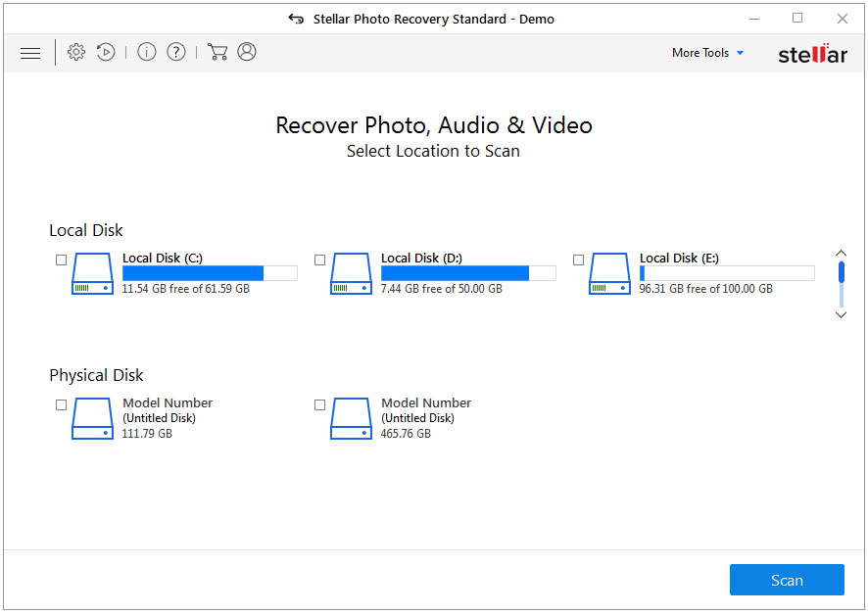This screenshot has width=868, height=614.
Task: Open the account profile icon
Action: [247, 52]
